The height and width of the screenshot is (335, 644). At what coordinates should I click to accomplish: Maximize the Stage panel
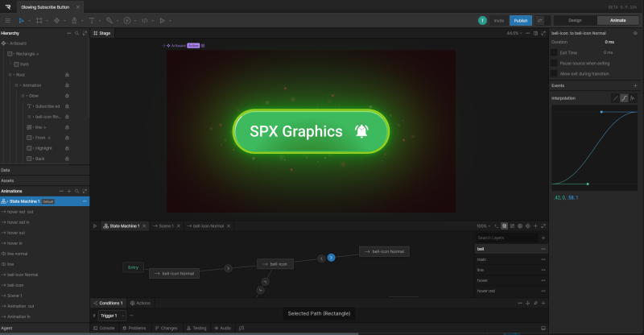click(543, 33)
